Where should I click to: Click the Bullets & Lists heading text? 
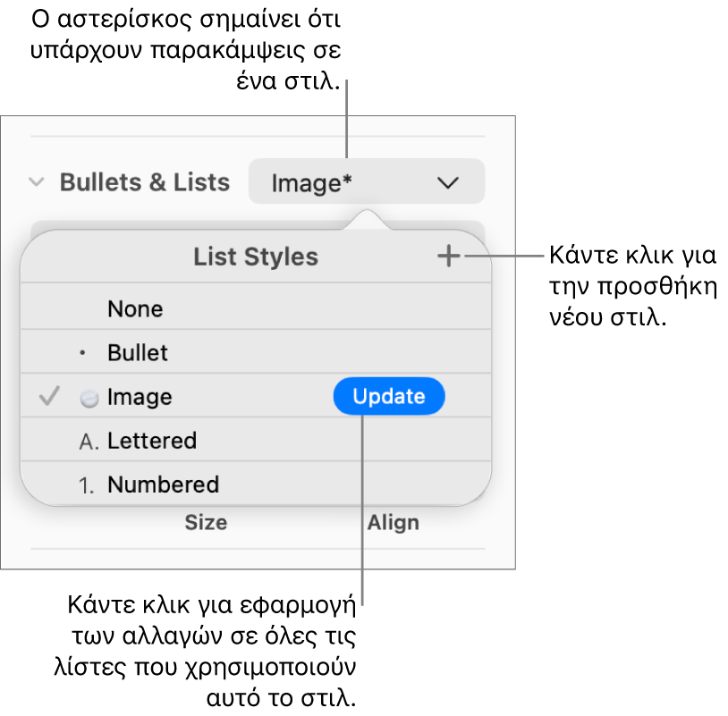pos(145,182)
